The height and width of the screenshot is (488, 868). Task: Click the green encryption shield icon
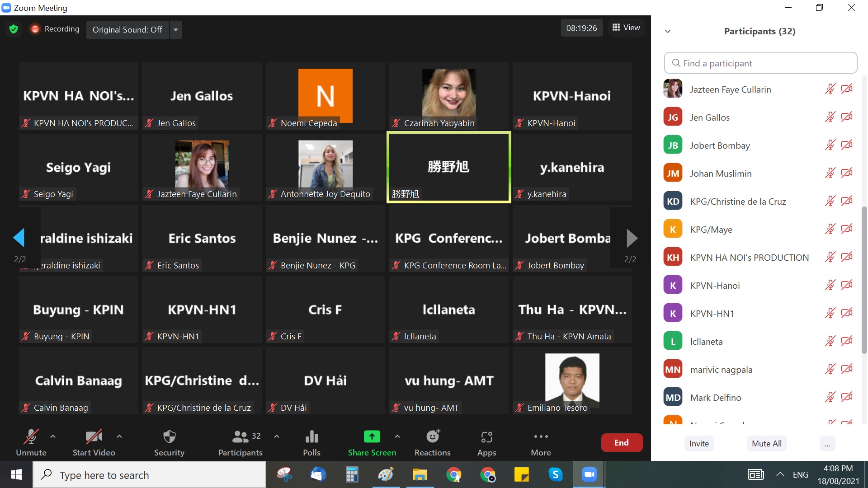(14, 29)
